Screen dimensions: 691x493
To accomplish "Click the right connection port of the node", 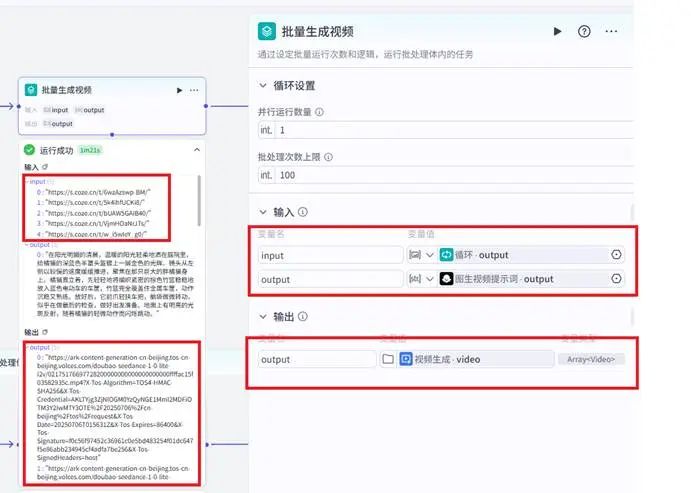I will tap(206, 106).
